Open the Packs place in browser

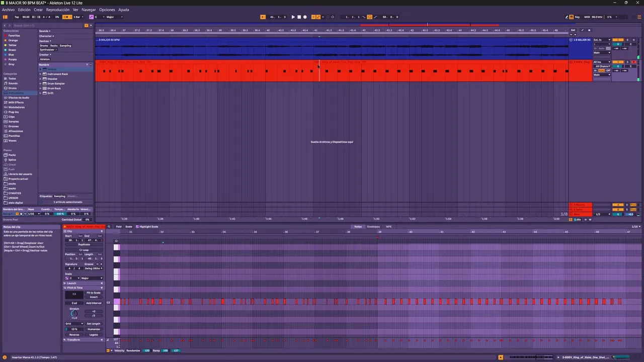click(12, 155)
